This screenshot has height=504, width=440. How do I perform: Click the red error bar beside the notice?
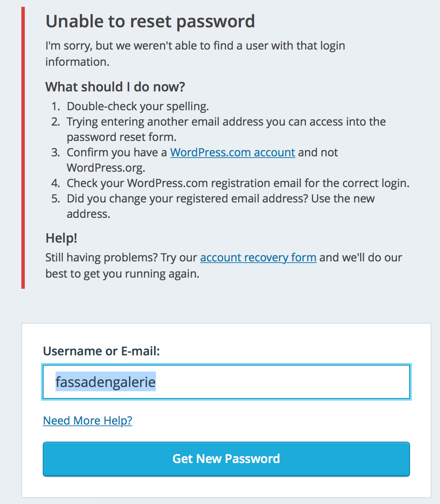[23, 147]
